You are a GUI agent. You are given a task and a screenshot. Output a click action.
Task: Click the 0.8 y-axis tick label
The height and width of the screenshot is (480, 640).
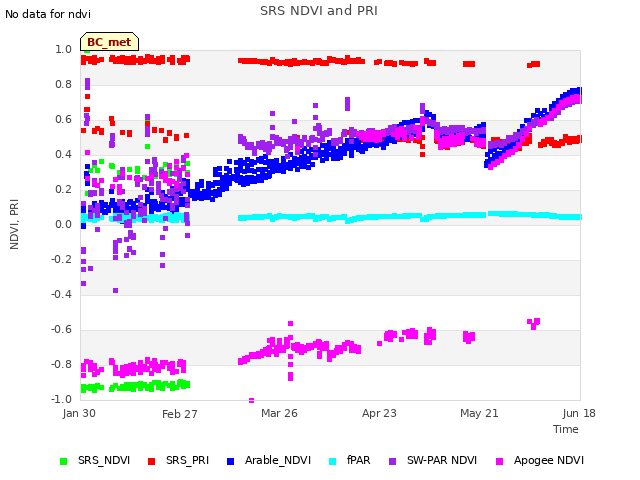(64, 84)
